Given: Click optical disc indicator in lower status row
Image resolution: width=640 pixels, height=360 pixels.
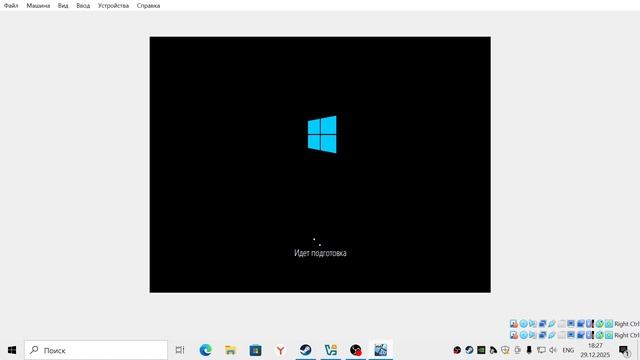Looking at the screenshot, I should tap(524, 335).
